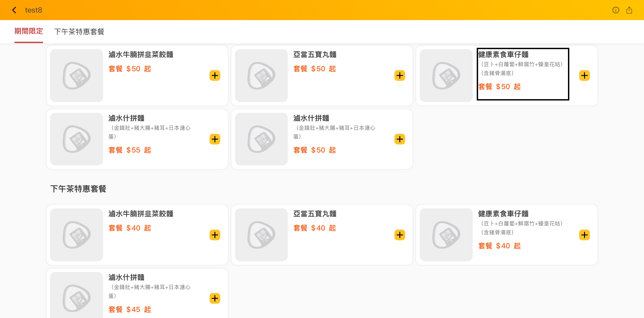
Task: Open the info icon in header
Action: click(x=616, y=10)
